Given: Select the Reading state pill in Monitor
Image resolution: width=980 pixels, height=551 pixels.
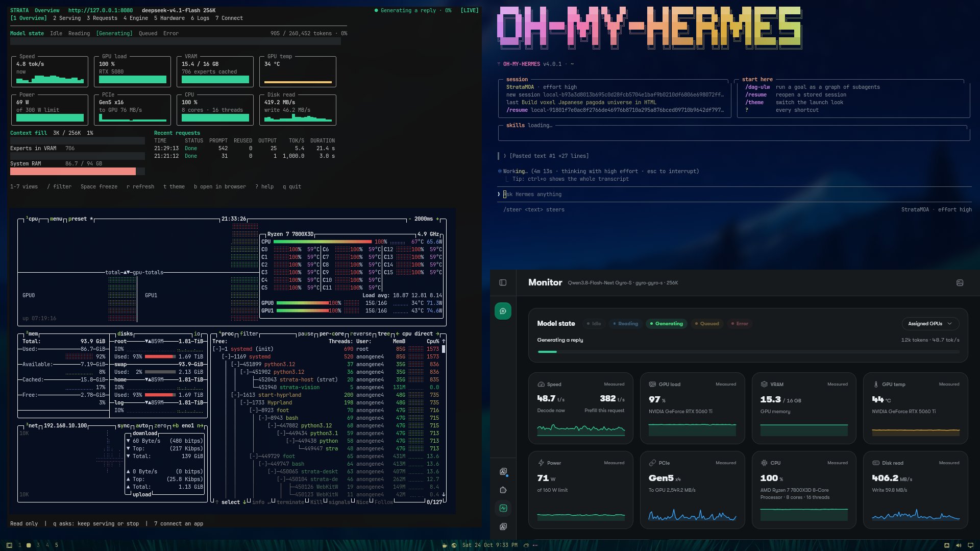Looking at the screenshot, I should pos(625,323).
